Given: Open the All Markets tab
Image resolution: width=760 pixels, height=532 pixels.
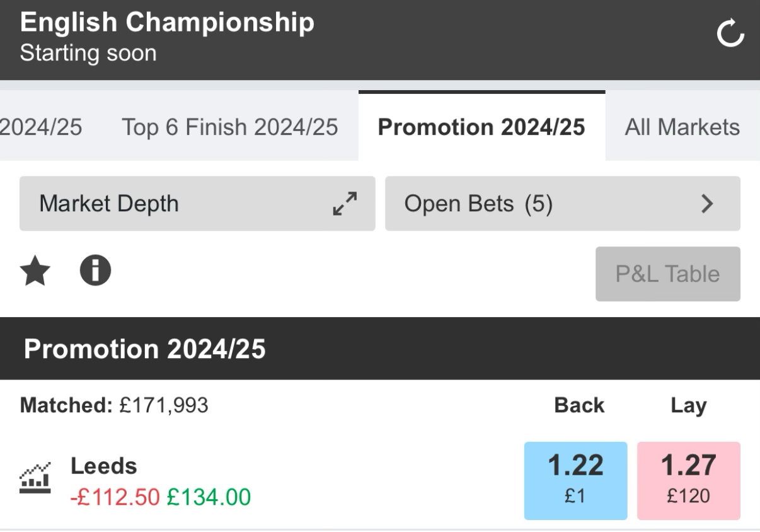Looking at the screenshot, I should coord(682,127).
